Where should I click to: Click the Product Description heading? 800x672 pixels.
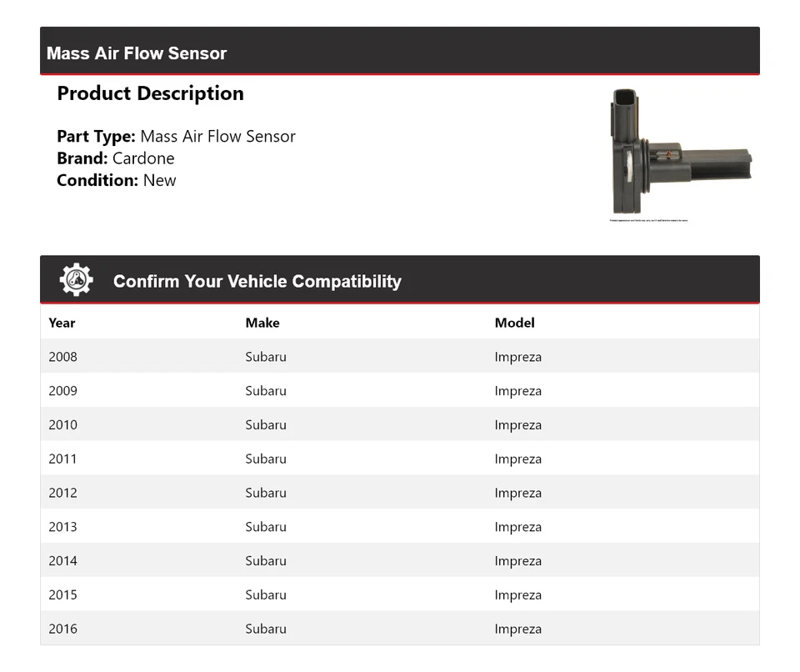coord(150,93)
